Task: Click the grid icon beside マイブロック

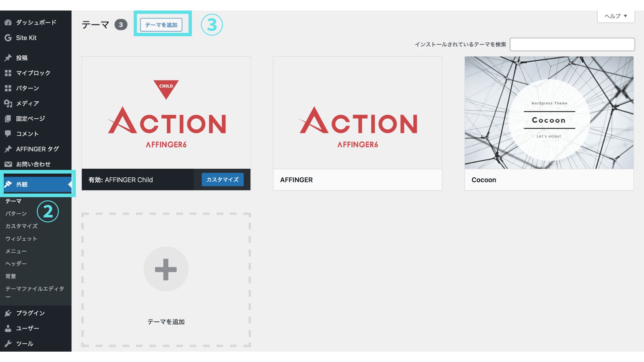Action: (8, 73)
